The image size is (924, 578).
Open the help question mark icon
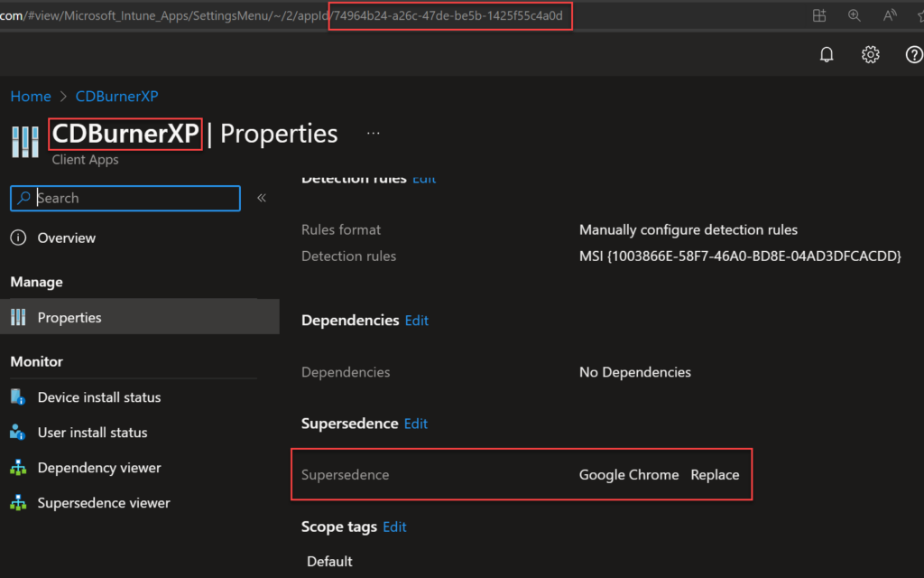pos(914,55)
